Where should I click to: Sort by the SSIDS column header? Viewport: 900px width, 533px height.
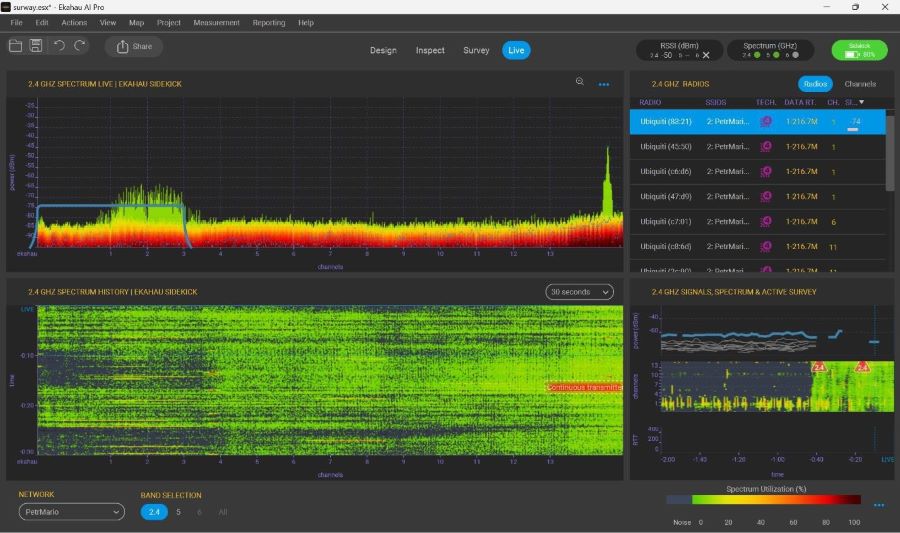[x=716, y=102]
